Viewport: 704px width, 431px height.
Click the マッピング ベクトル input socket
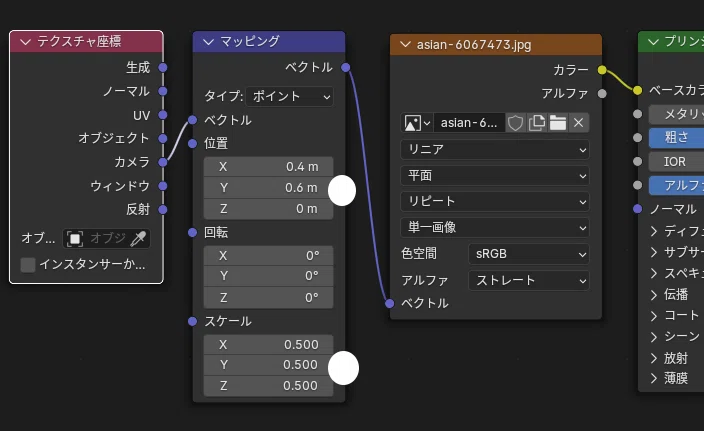coord(193,120)
